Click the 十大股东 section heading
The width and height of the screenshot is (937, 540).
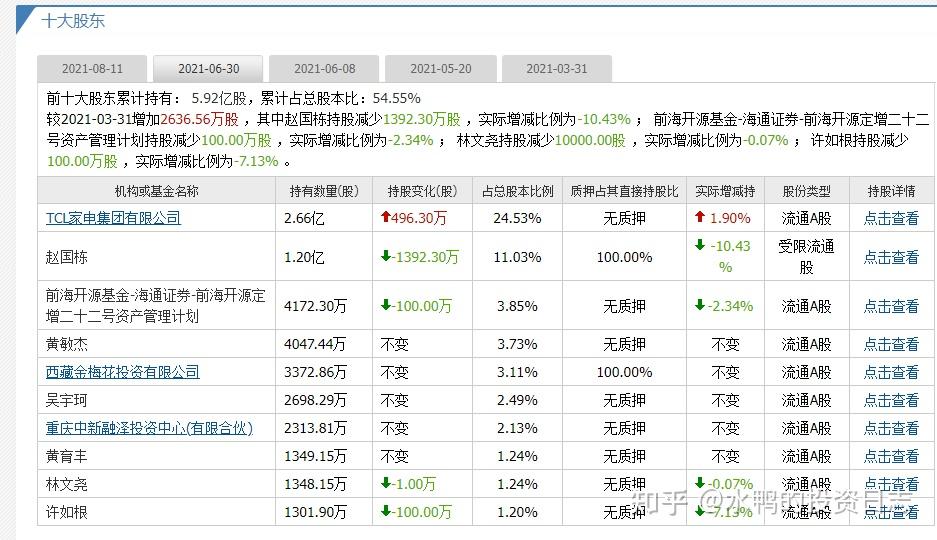[73, 21]
